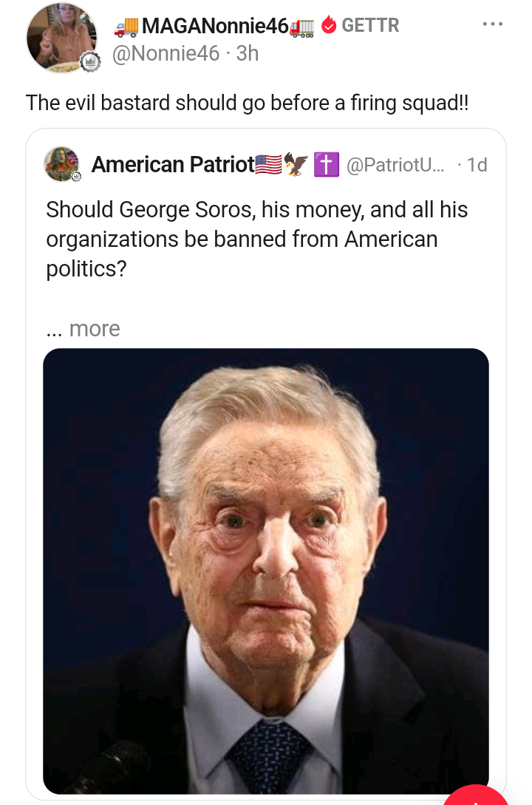The image size is (532, 805).
Task: Tap the red floating compose button
Action: [477, 797]
